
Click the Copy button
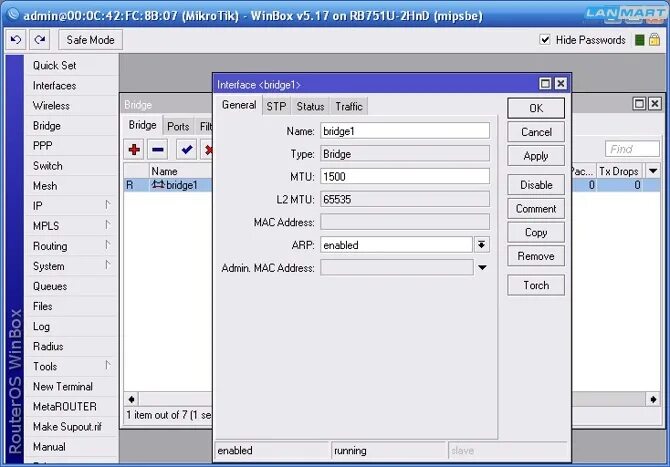[x=536, y=232]
